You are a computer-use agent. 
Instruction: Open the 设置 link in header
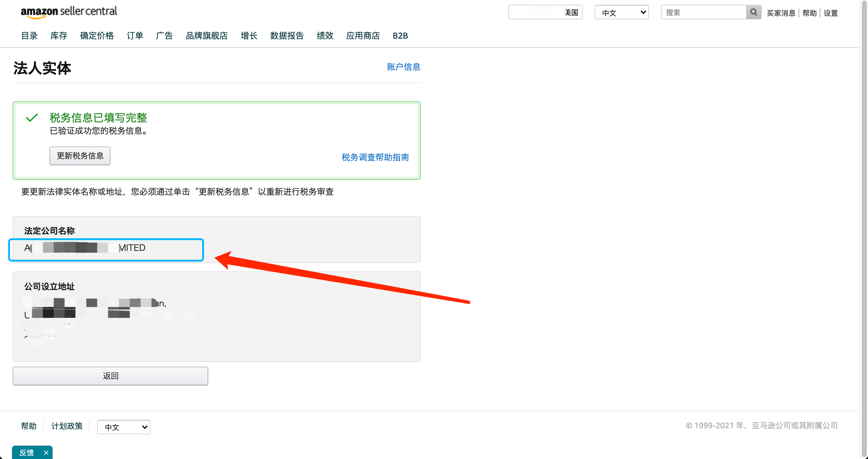pyautogui.click(x=830, y=13)
